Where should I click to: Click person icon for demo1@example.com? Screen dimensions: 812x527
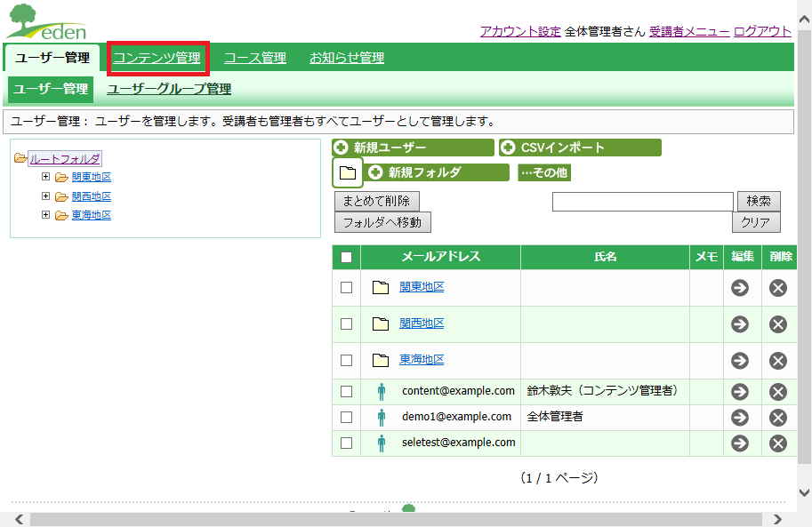382,418
